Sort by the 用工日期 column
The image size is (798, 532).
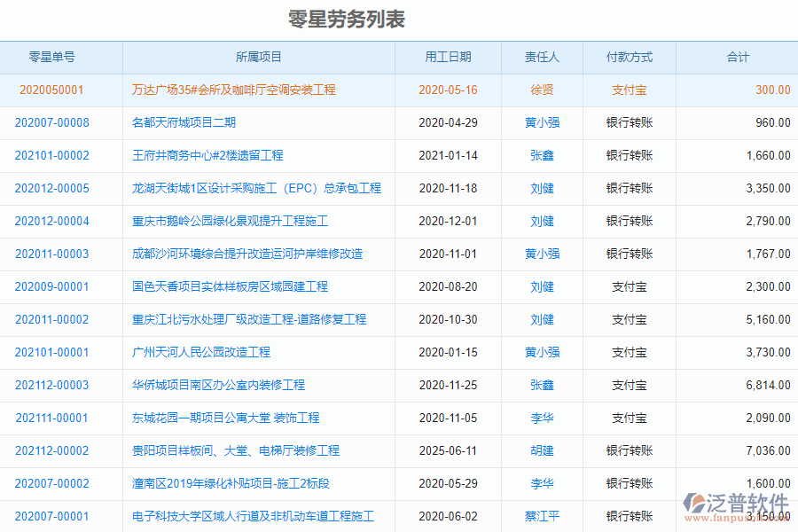pos(447,57)
